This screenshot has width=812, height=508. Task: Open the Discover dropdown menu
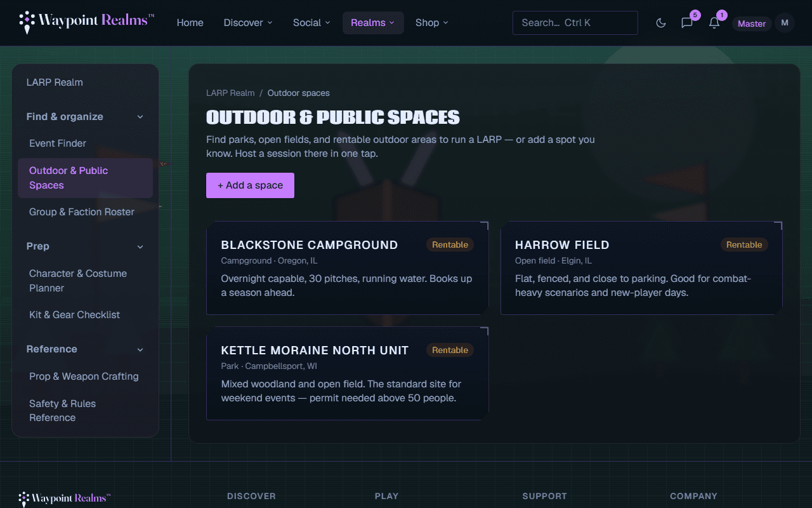(x=248, y=23)
